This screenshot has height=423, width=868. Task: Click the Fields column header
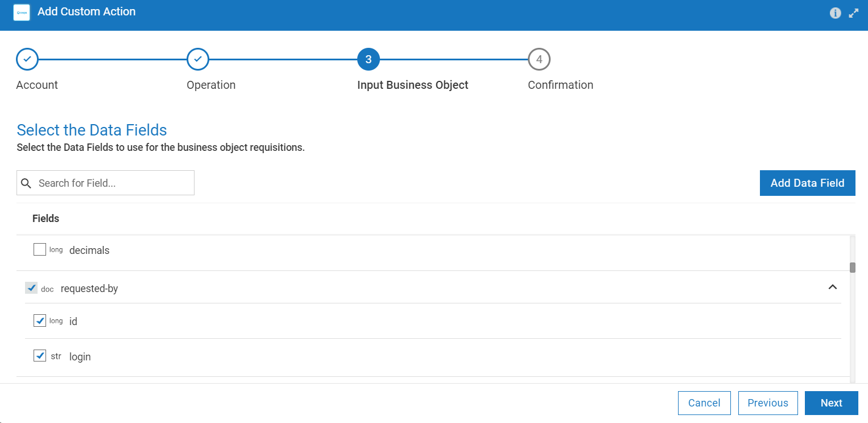[46, 219]
